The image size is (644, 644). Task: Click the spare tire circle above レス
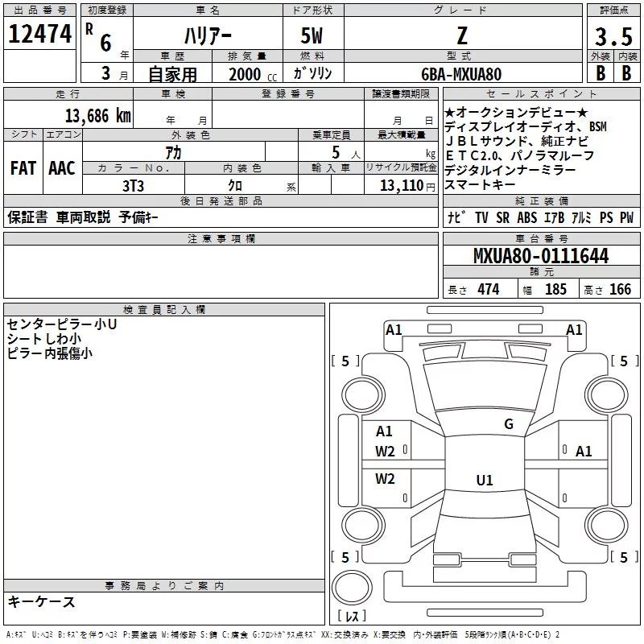pos(352,588)
